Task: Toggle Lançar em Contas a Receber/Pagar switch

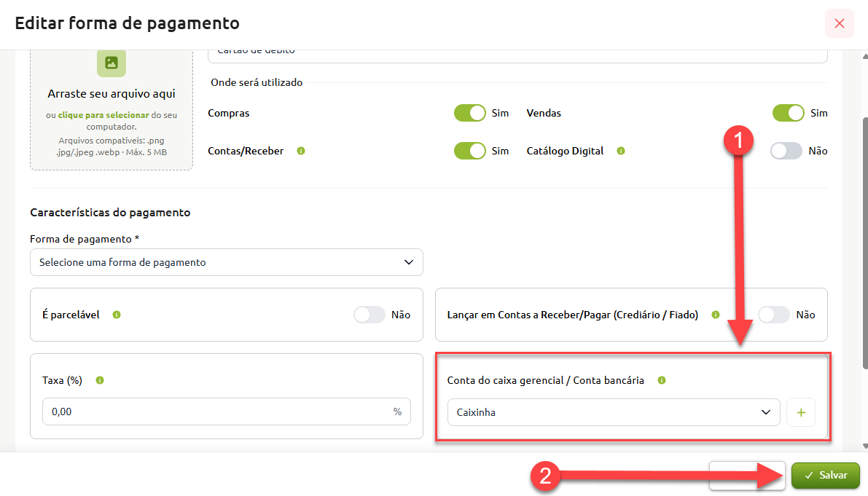Action: (774, 315)
